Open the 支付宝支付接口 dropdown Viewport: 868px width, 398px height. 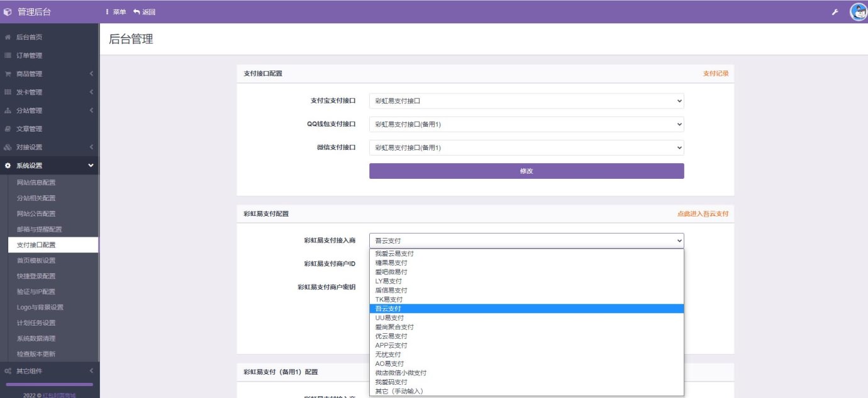pyautogui.click(x=526, y=101)
